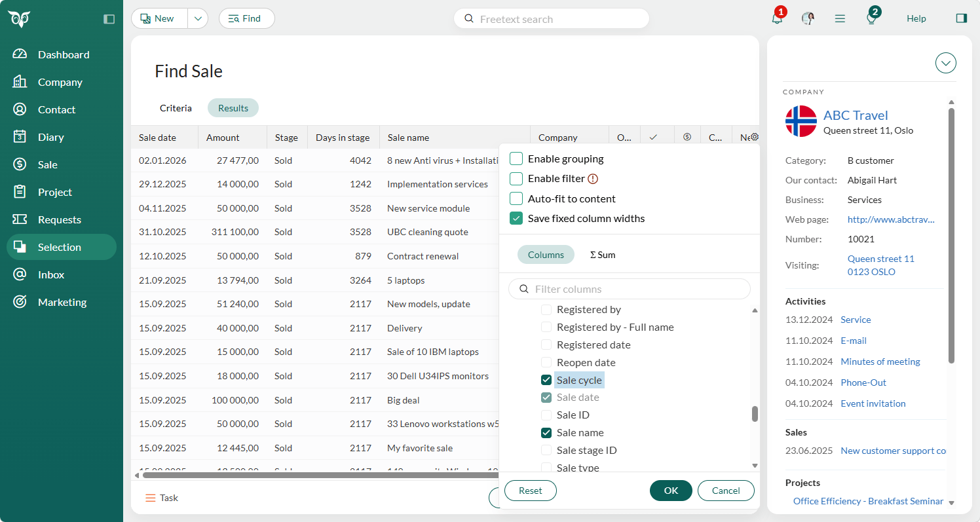Open the Marketing section
Screen dimensions: 980x522
tap(62, 303)
